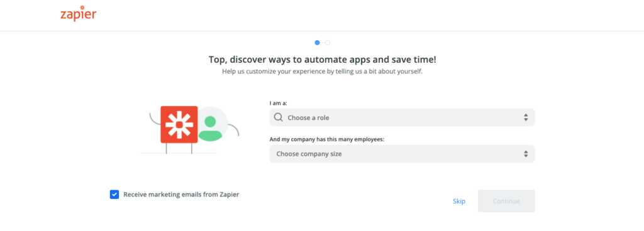Click the greyed-out Continue button

[506, 201]
